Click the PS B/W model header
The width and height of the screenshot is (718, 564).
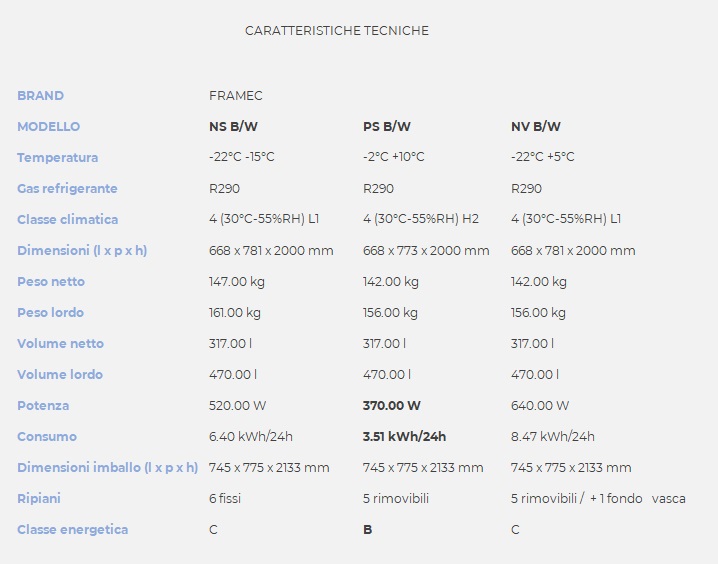(x=387, y=127)
